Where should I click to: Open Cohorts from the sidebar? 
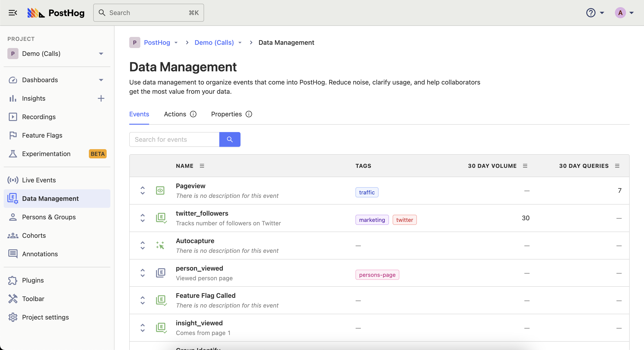pyautogui.click(x=34, y=235)
